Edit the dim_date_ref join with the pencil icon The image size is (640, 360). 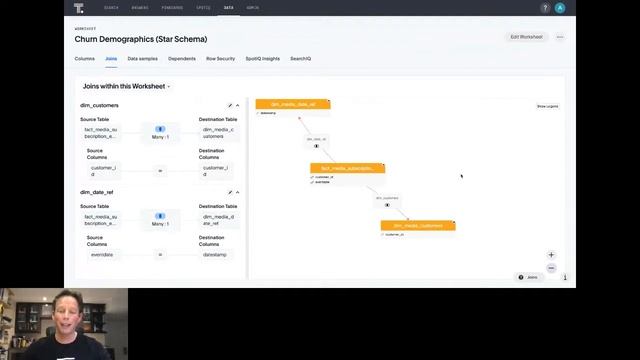[x=230, y=193]
